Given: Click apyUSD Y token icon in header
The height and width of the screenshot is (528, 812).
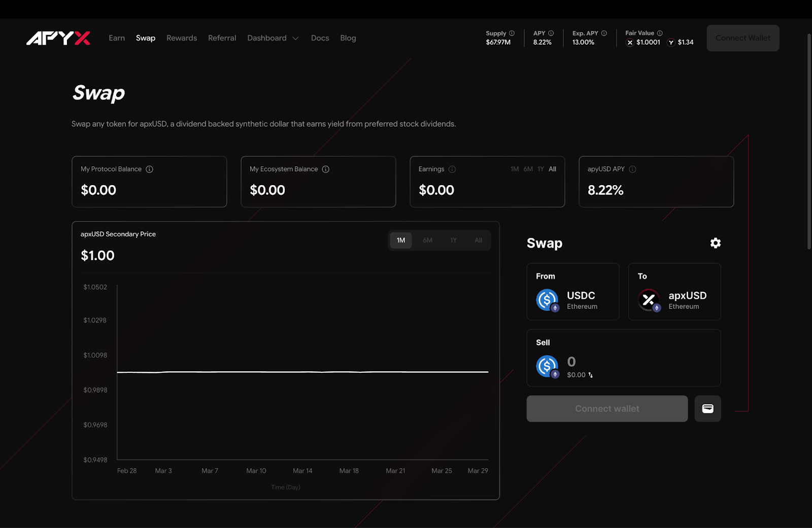Looking at the screenshot, I should pos(671,43).
